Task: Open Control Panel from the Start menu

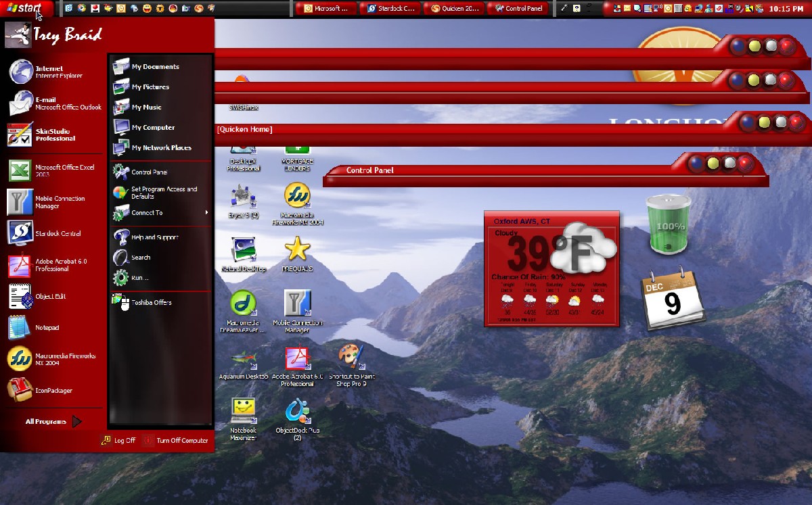Action: click(160, 172)
